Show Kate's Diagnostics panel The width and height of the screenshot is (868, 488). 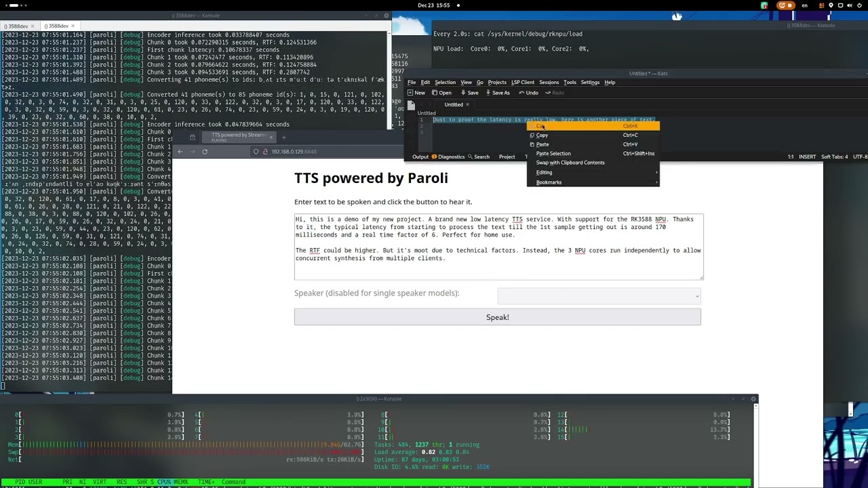tap(448, 157)
